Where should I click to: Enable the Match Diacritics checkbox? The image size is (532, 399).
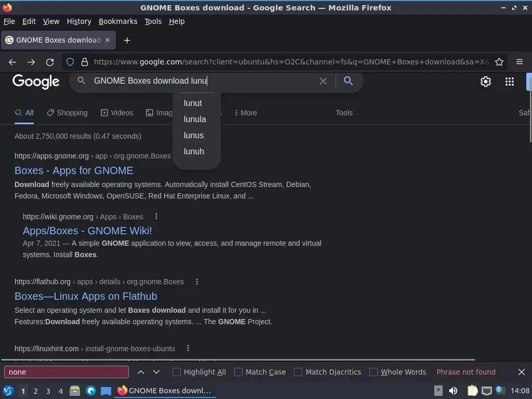[x=298, y=372]
